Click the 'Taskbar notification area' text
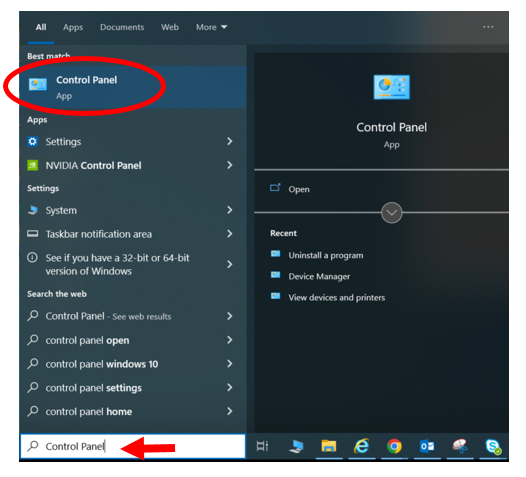Image resolution: width=526 pixels, height=477 pixels. coord(99,234)
